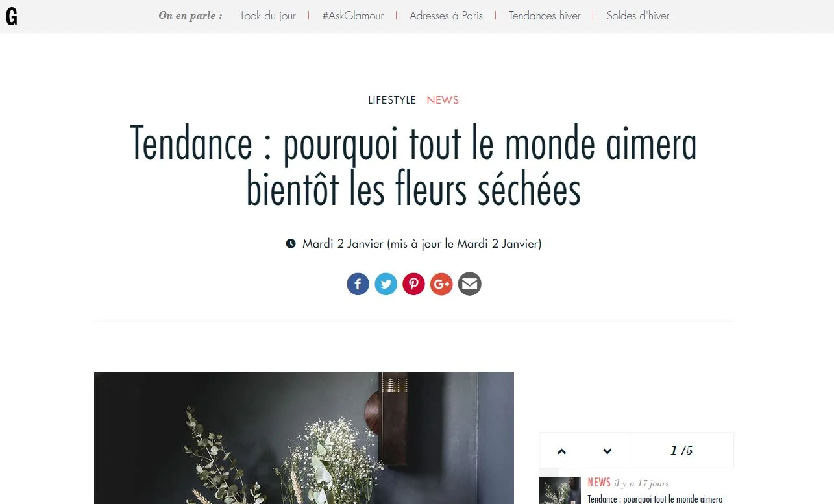834x504 pixels.
Task: Share the article on Facebook
Action: [358, 284]
